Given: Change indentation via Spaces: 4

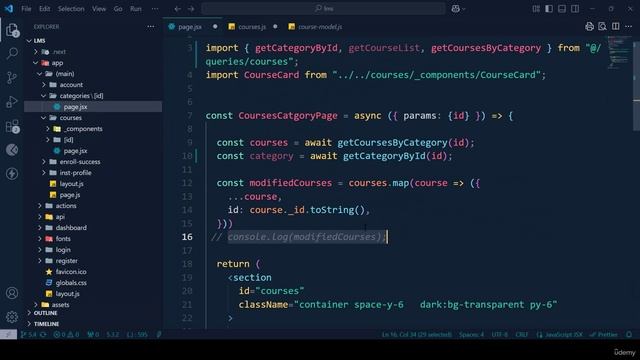Looking at the screenshot, I should [x=471, y=335].
